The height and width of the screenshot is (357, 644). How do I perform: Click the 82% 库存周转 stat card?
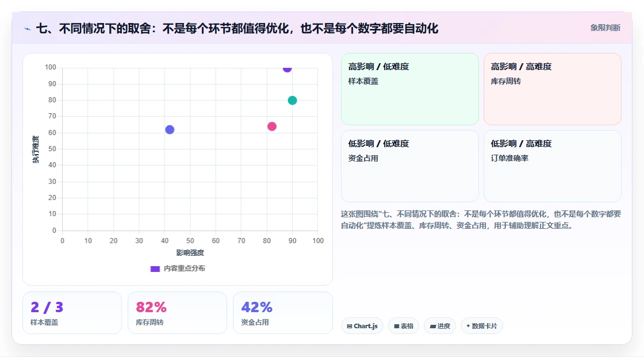[x=178, y=313]
